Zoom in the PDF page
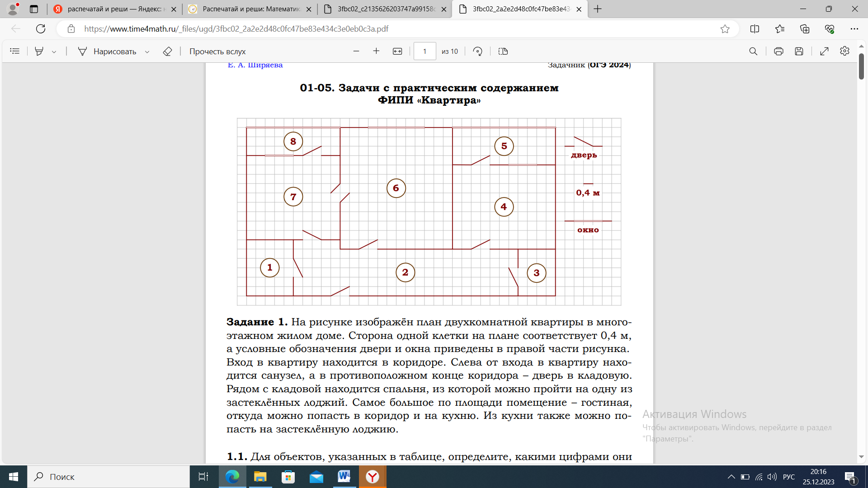 376,51
